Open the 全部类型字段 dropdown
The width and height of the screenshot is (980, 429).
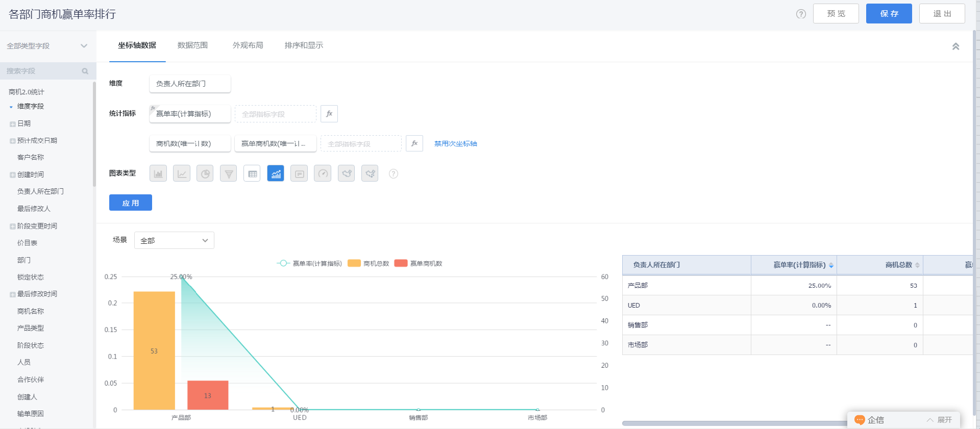(x=47, y=46)
